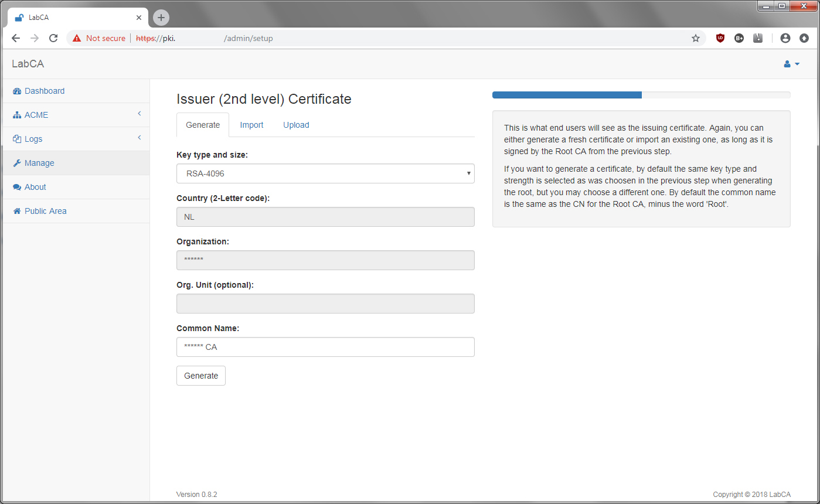
Task: Open the uBlock Origin extension icon
Action: coord(720,38)
